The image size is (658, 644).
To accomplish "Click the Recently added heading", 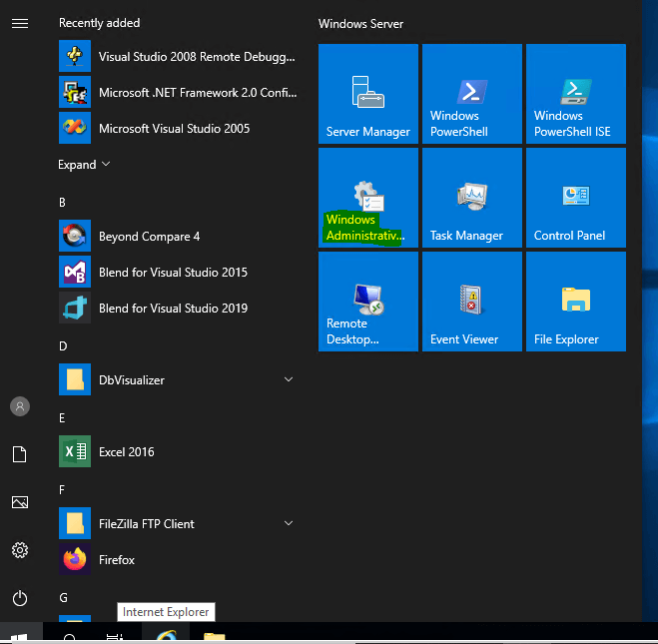I will (100, 23).
